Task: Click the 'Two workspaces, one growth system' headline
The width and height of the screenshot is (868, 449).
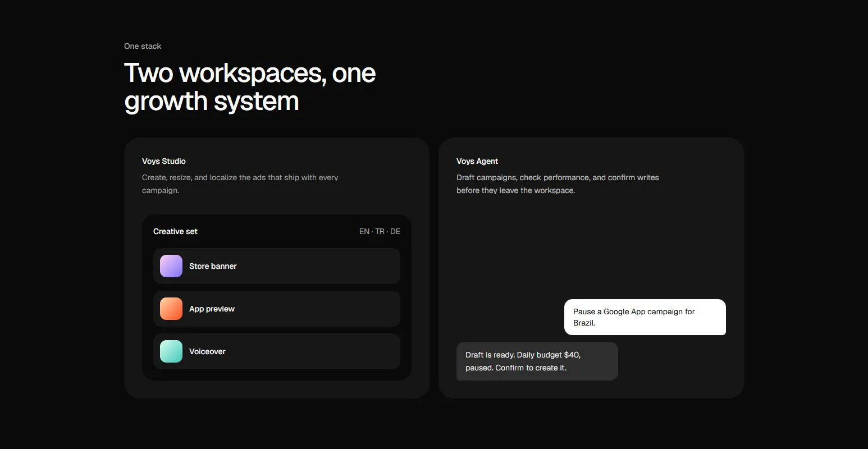Action: point(250,87)
